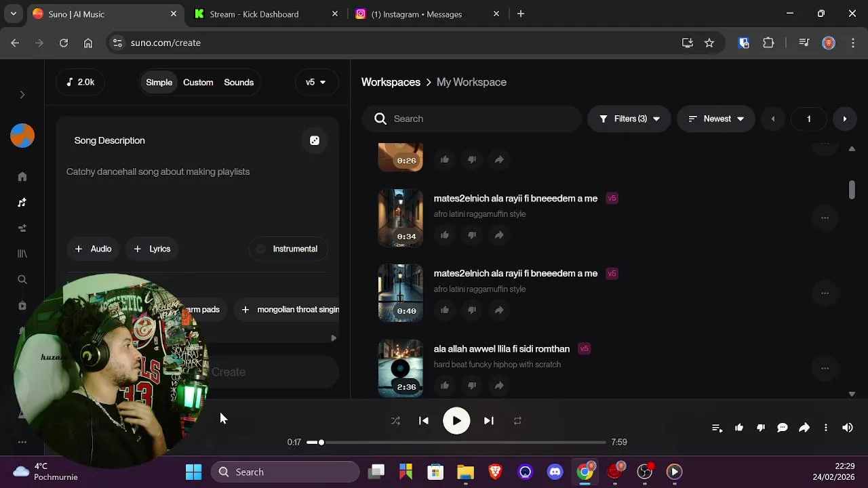Open Discord from the taskbar
Screen dimensions: 868x488
(x=555, y=472)
